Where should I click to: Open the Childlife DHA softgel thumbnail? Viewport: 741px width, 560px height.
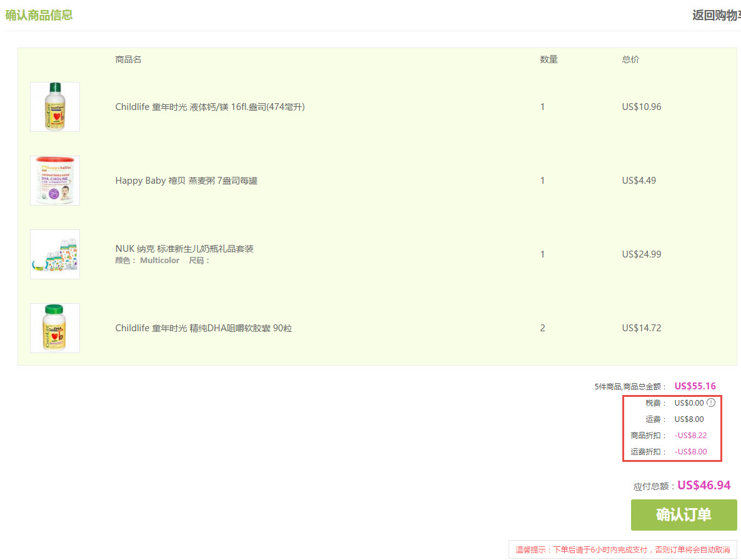(55, 328)
